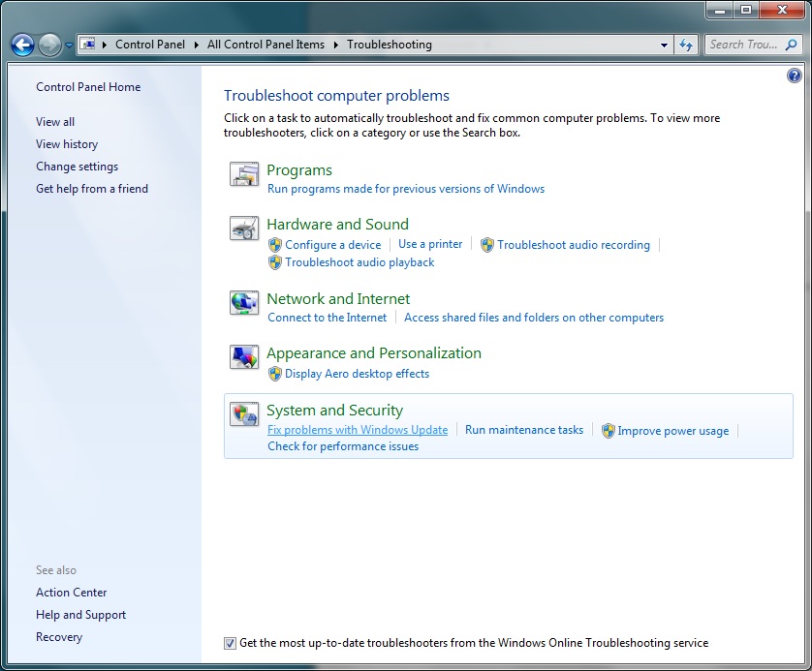Click the System and Security category icon
This screenshot has width=812, height=671.
(244, 413)
